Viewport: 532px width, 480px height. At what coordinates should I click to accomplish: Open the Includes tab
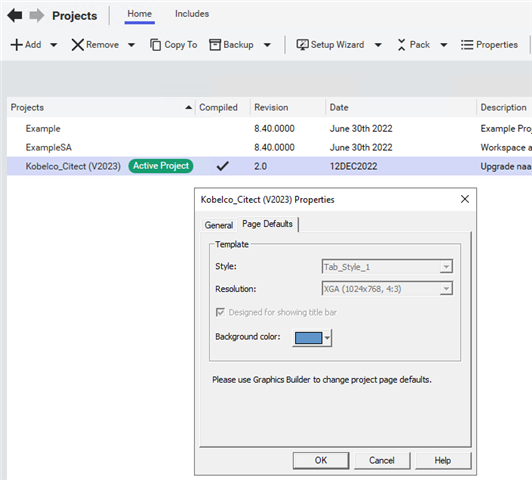click(x=192, y=14)
